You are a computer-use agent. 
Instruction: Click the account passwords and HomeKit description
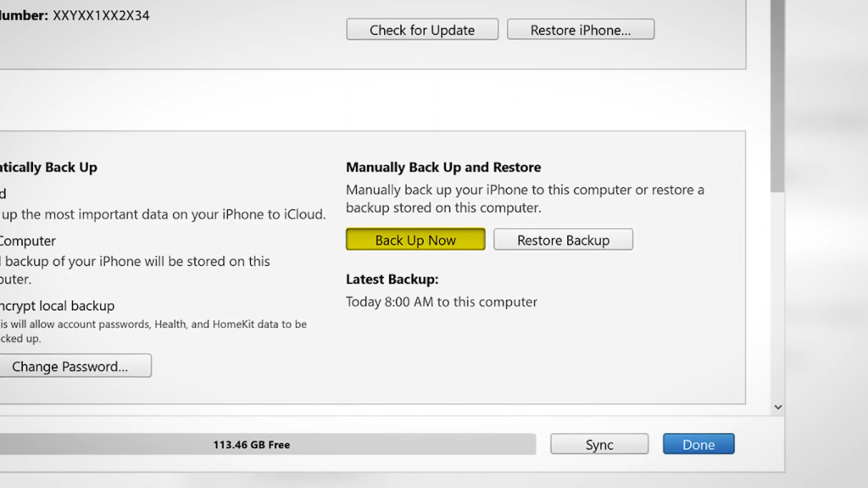point(153,324)
